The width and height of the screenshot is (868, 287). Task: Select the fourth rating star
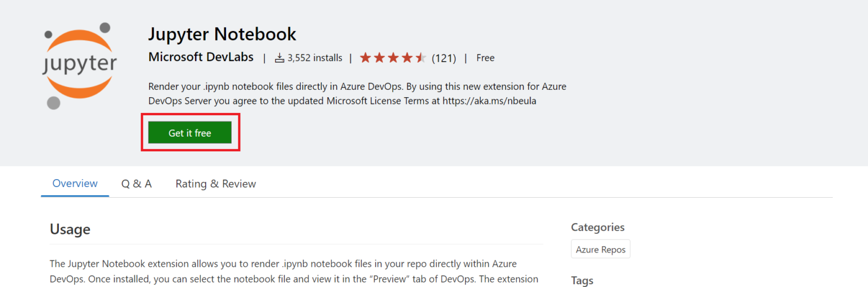[407, 58]
